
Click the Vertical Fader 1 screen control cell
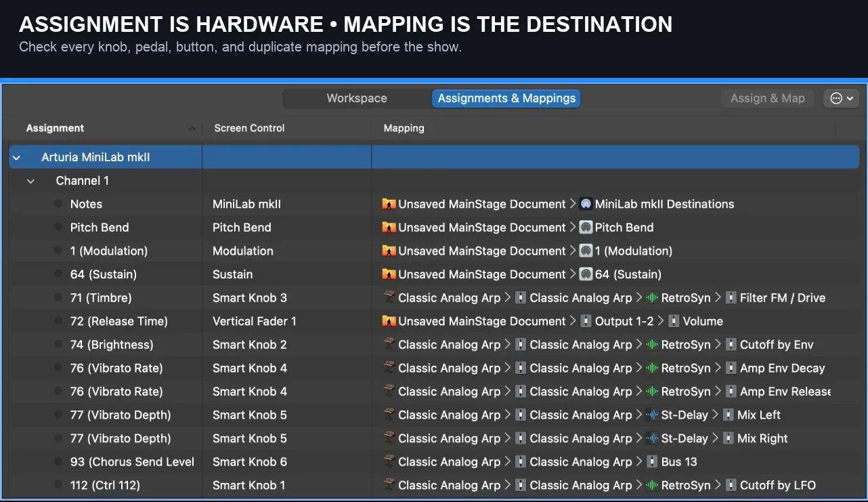click(x=255, y=321)
